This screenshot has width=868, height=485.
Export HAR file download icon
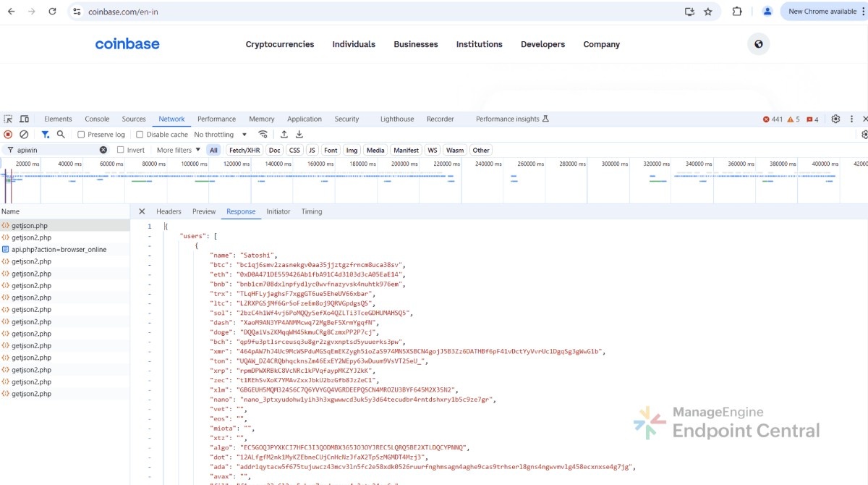point(299,135)
